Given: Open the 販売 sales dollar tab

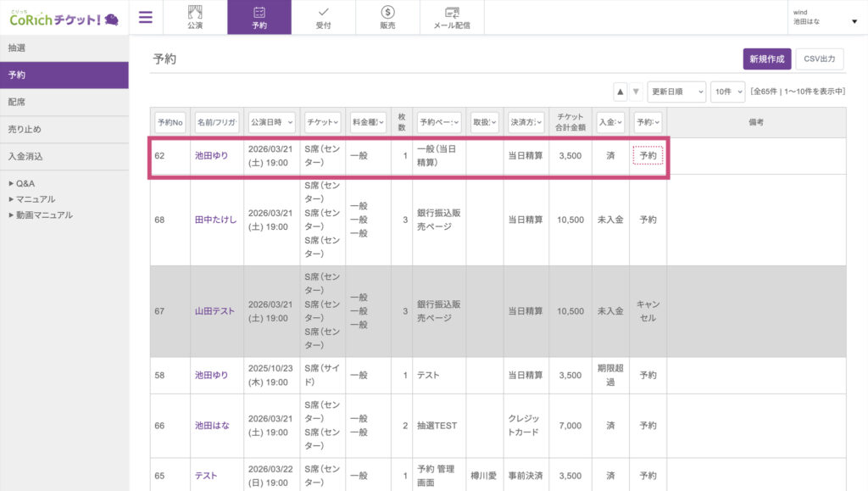Looking at the screenshot, I should [x=387, y=17].
